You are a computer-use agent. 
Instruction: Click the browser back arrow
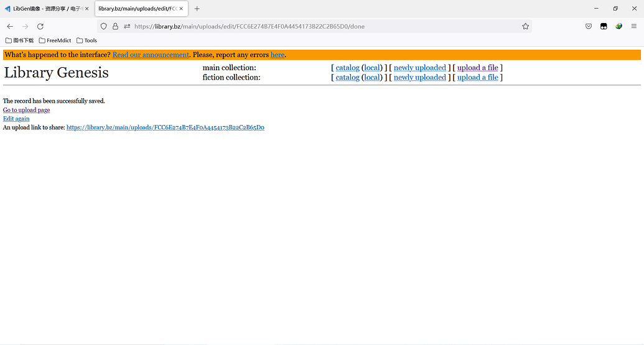[x=10, y=26]
